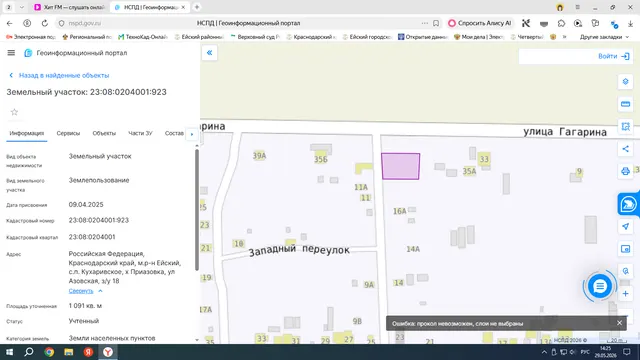Screen dimensions: 640x360
Task: Open the hamburger menu of the portal
Action: tap(11, 53)
